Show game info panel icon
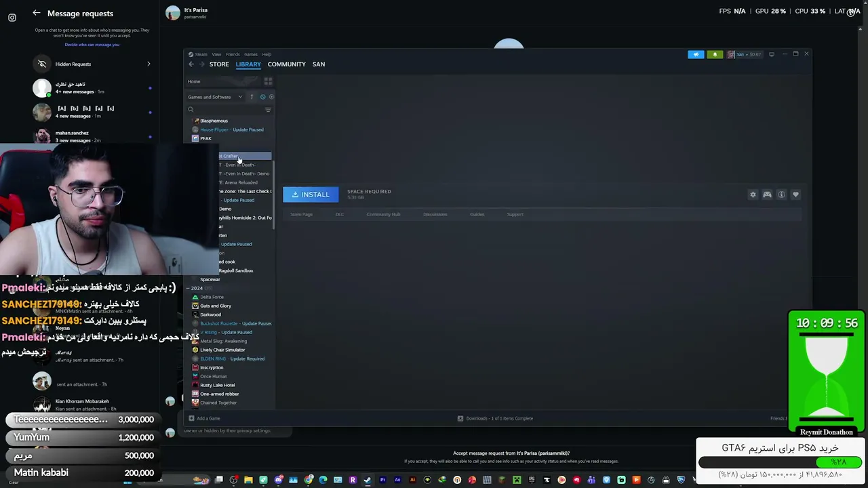 [781, 195]
